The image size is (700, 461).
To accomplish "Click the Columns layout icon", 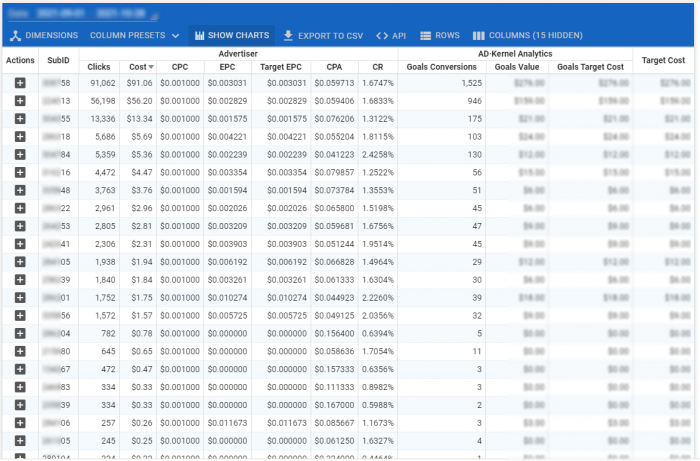I will pyautogui.click(x=479, y=36).
